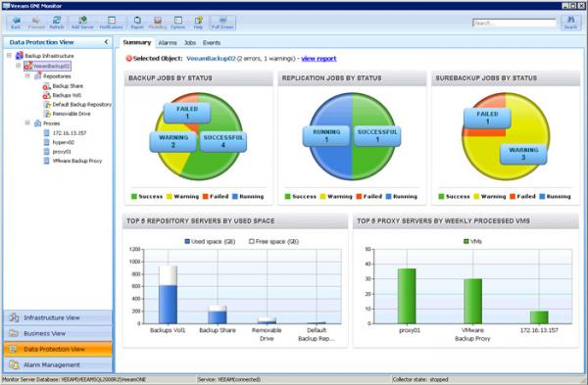
Task: Click WARNING 2 label on Backup Jobs pie
Action: [173, 141]
